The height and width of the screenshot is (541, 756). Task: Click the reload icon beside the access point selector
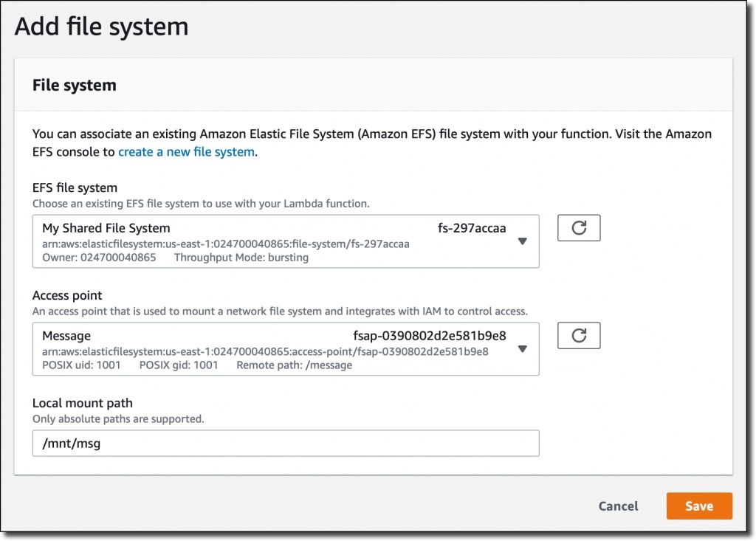[x=579, y=335]
